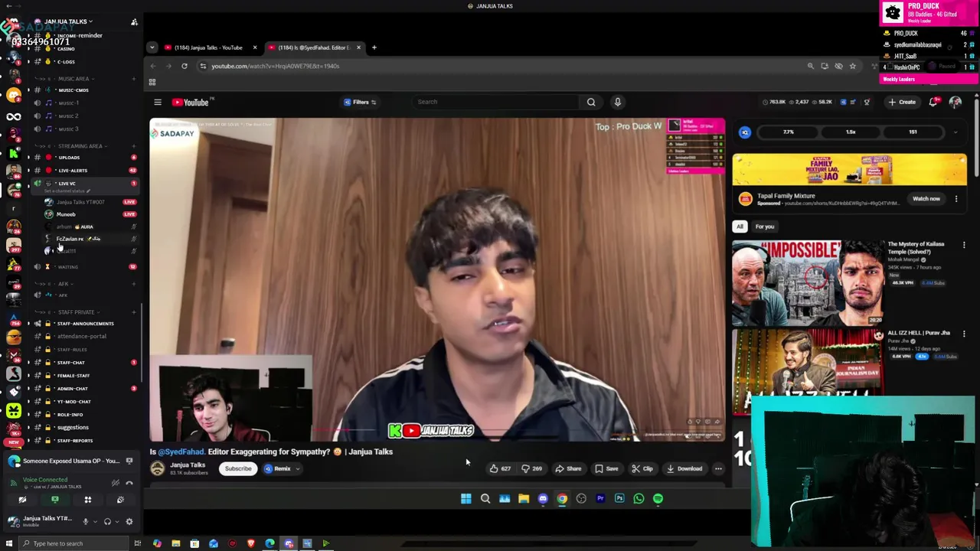Click the YouTube search magnifier button
980x551 pixels.
[591, 102]
